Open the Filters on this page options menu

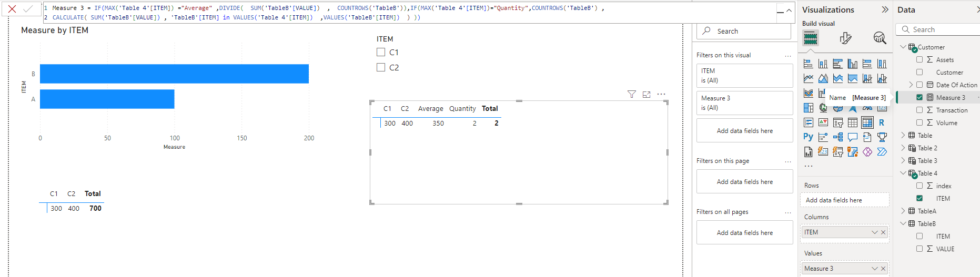(787, 161)
